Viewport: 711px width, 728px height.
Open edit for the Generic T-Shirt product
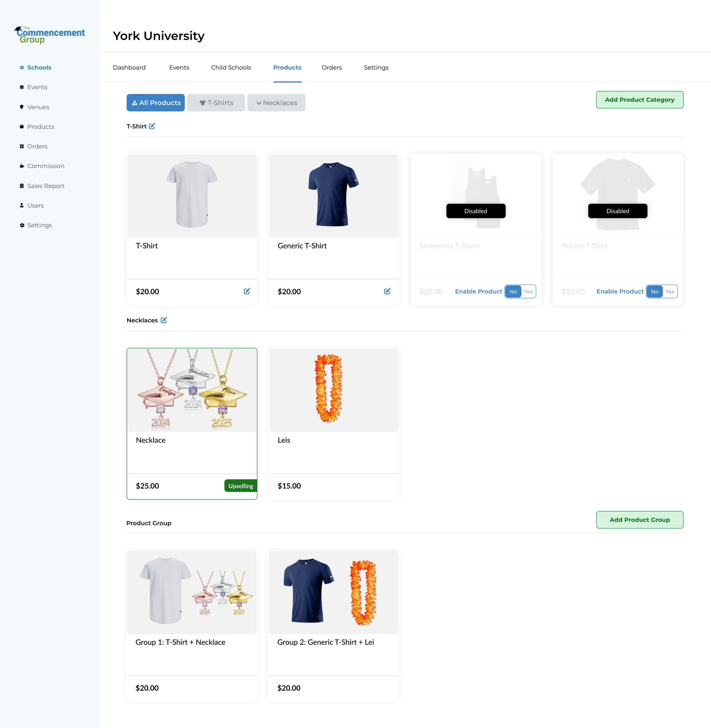388,291
